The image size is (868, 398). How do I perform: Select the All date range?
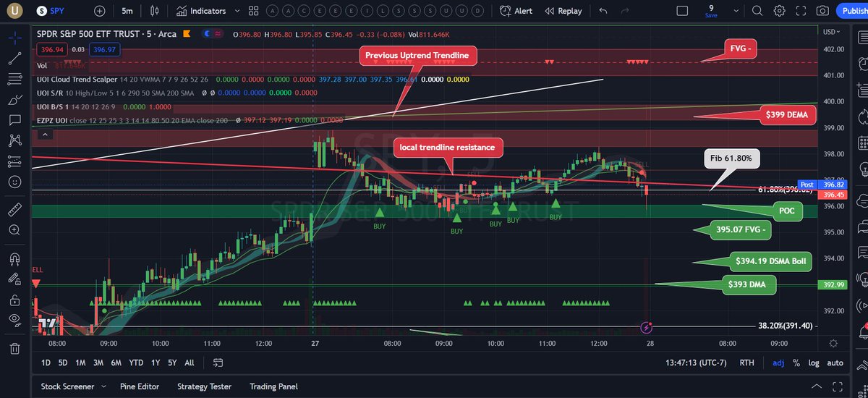(x=190, y=363)
